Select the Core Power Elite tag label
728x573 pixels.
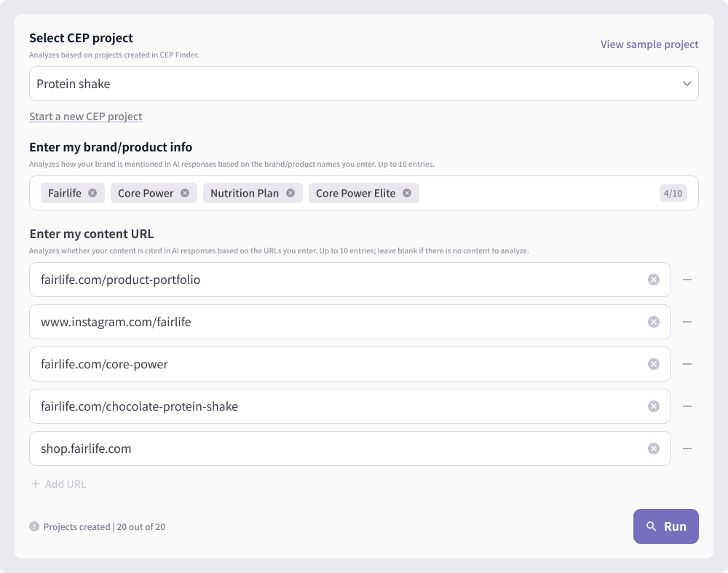pos(356,193)
